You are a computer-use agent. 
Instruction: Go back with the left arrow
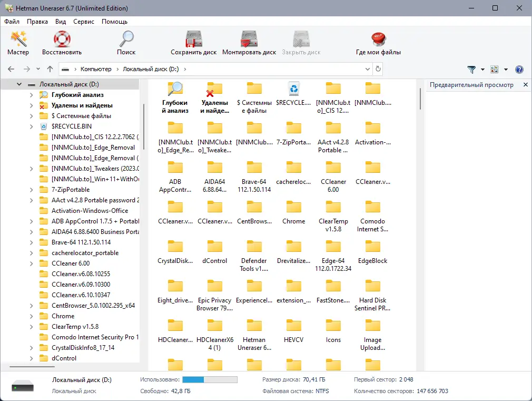point(11,69)
